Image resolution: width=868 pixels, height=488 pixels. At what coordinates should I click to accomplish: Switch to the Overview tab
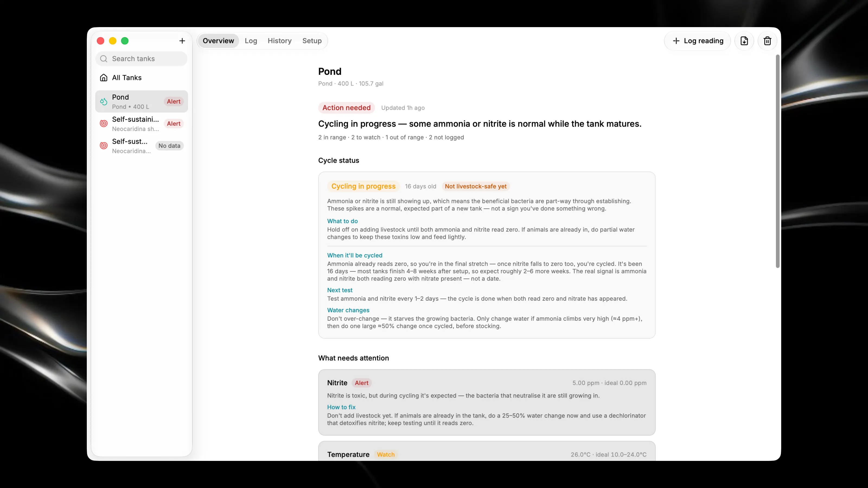tap(218, 41)
